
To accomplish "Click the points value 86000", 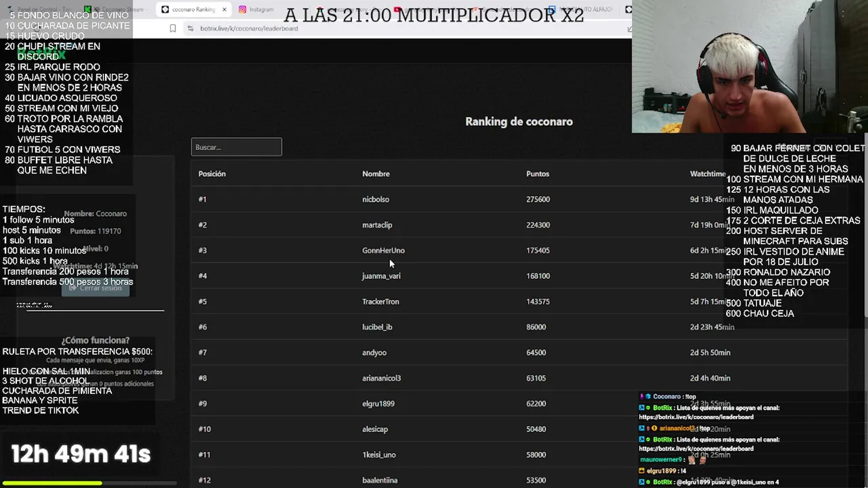I will [536, 327].
